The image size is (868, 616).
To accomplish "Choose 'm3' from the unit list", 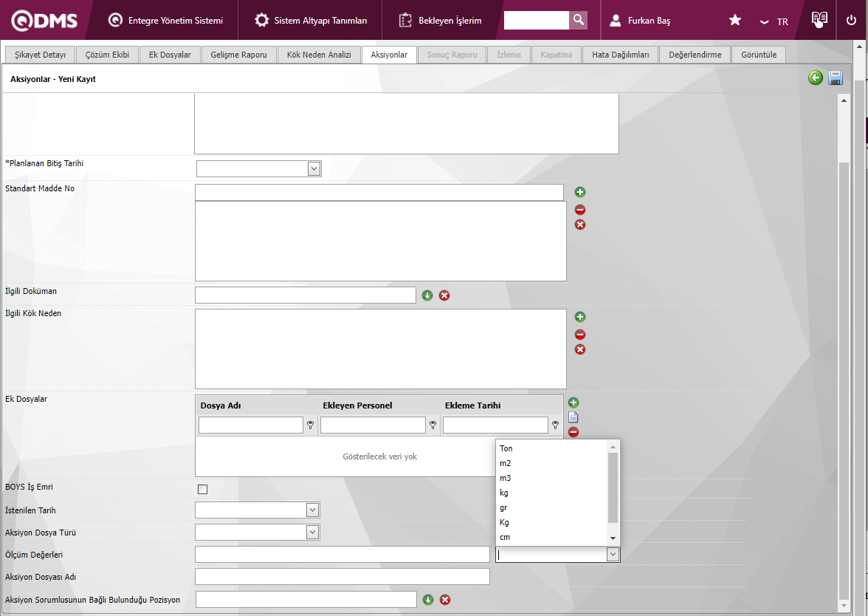I will pos(506,478).
